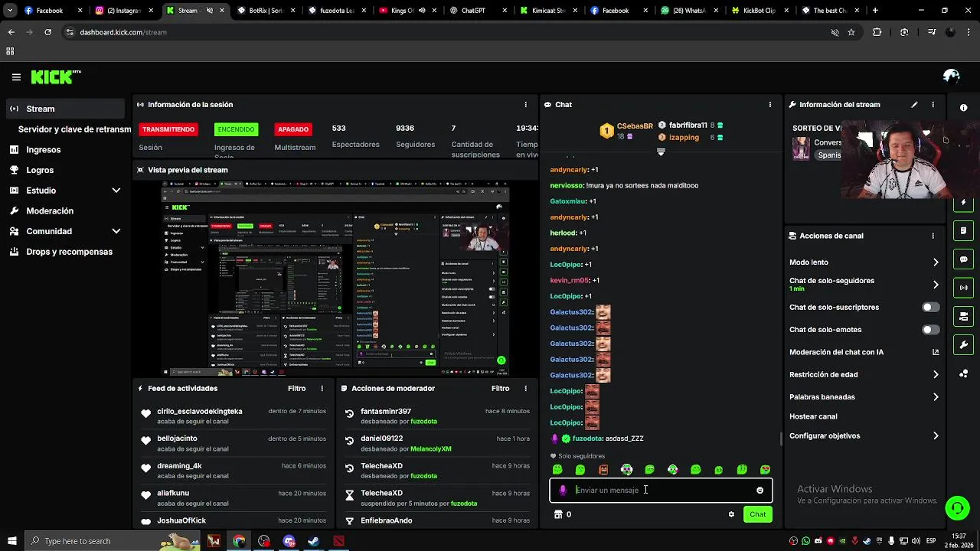Insert the heart-eyes green emote
The height and width of the screenshot is (551, 980).
(x=765, y=470)
